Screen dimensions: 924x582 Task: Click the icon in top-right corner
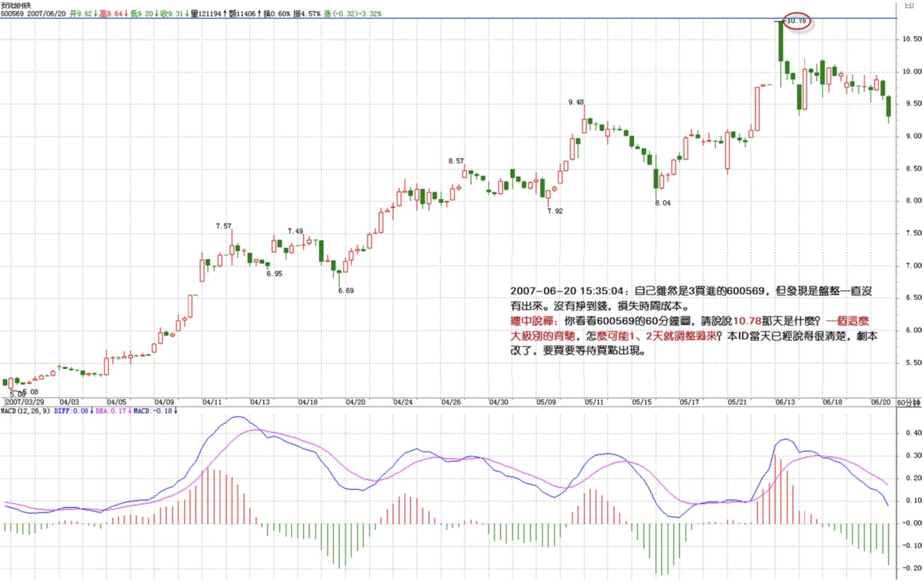coord(909,5)
